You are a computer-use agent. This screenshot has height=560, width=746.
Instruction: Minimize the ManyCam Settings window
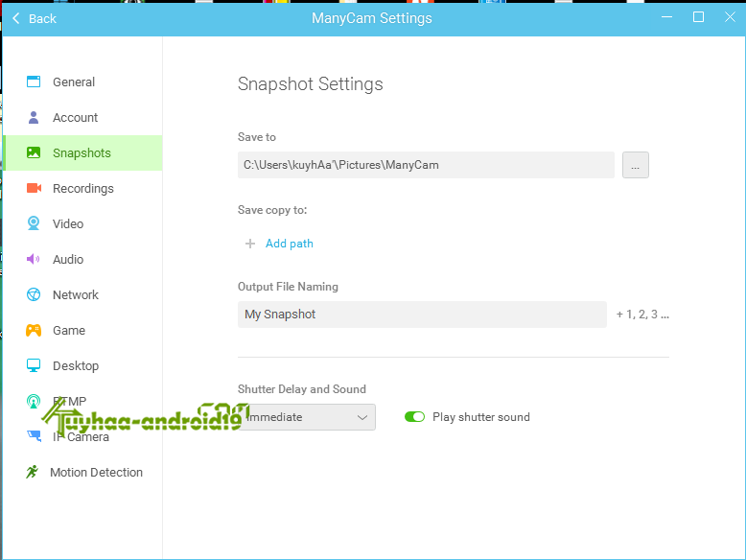(666, 17)
